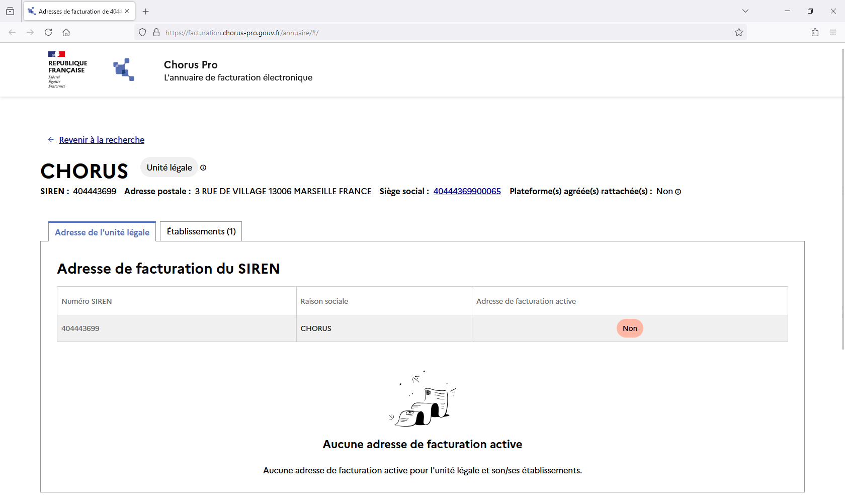Click the browser forward arrow

[x=30, y=32]
